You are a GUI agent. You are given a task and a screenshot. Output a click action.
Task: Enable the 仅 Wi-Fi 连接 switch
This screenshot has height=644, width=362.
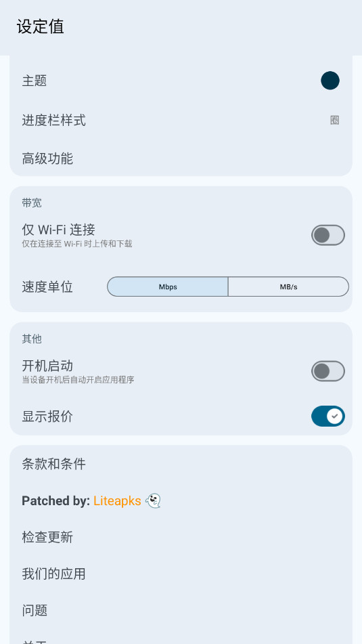tap(328, 236)
